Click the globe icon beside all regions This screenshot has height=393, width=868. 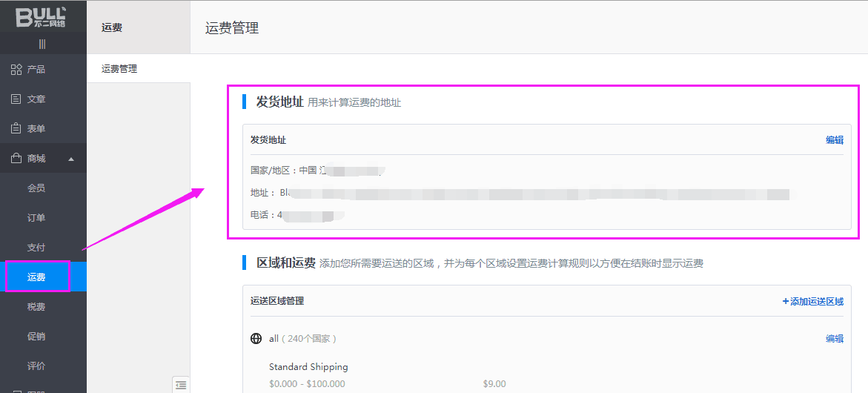pyautogui.click(x=256, y=339)
